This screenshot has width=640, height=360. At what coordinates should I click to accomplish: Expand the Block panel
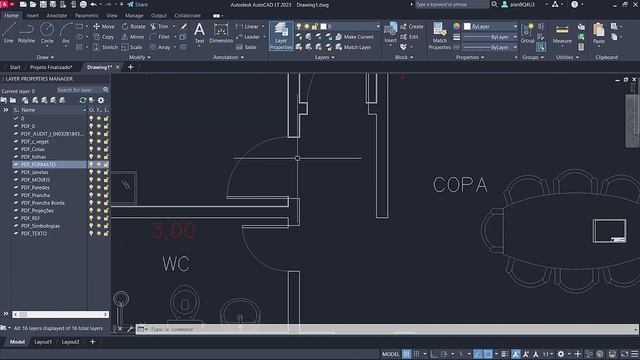[404, 58]
